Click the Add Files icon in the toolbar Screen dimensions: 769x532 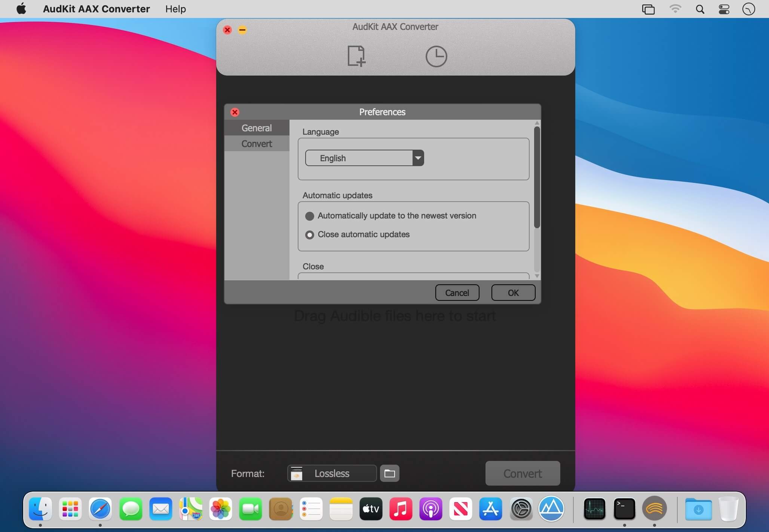coord(356,56)
